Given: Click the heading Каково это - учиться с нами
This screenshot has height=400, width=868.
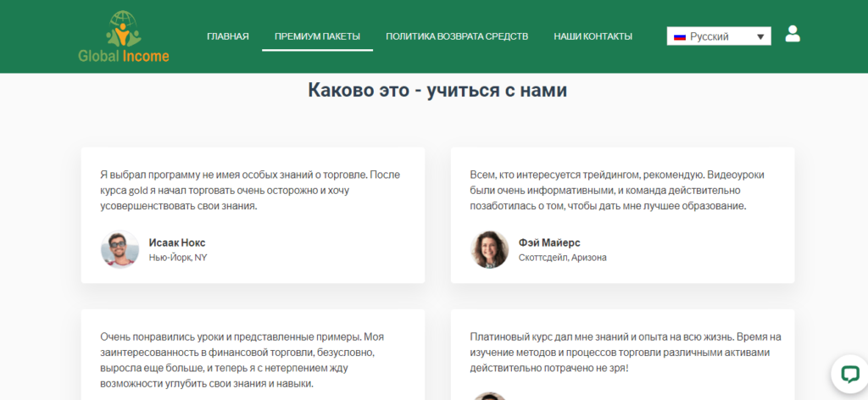Looking at the screenshot, I should click(x=437, y=90).
